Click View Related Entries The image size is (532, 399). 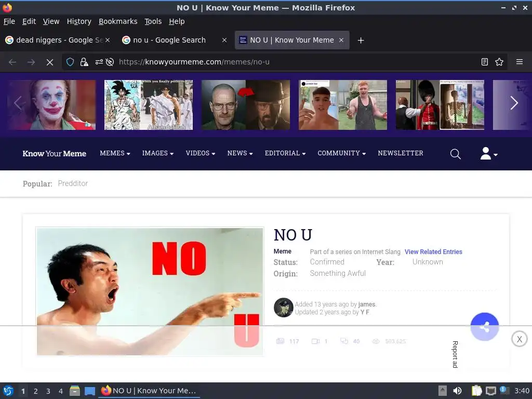pos(433,252)
